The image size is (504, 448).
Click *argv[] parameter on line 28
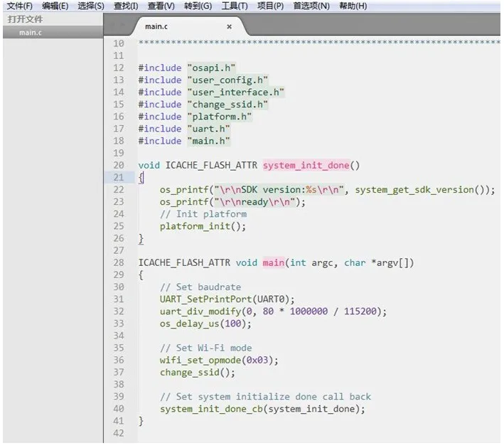390,262
